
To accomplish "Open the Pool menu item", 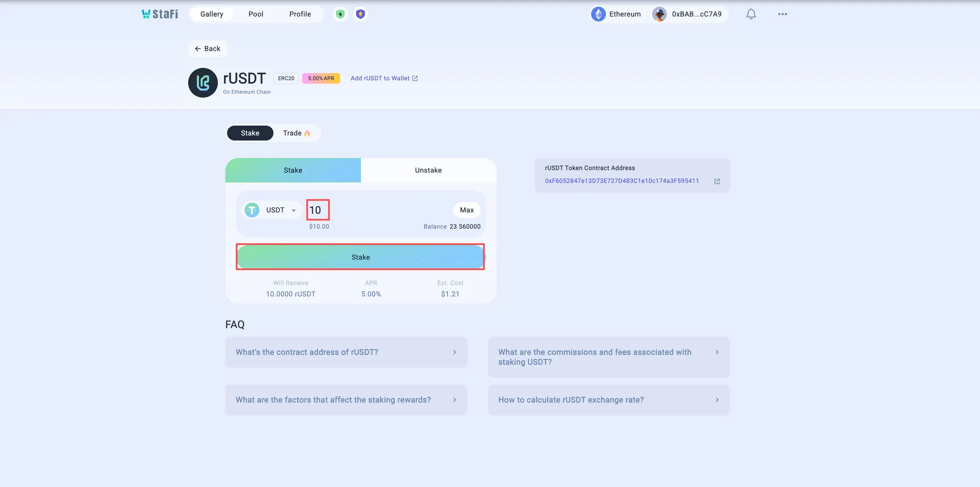I will pos(256,14).
